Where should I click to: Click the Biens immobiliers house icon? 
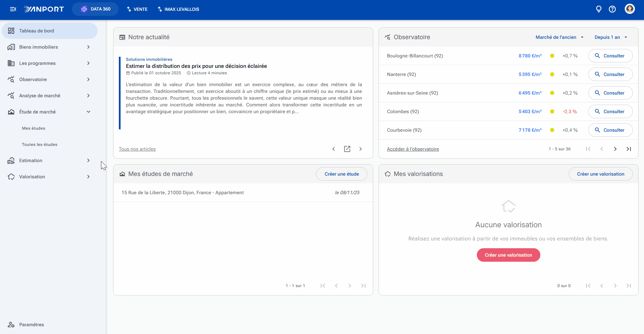(11, 47)
